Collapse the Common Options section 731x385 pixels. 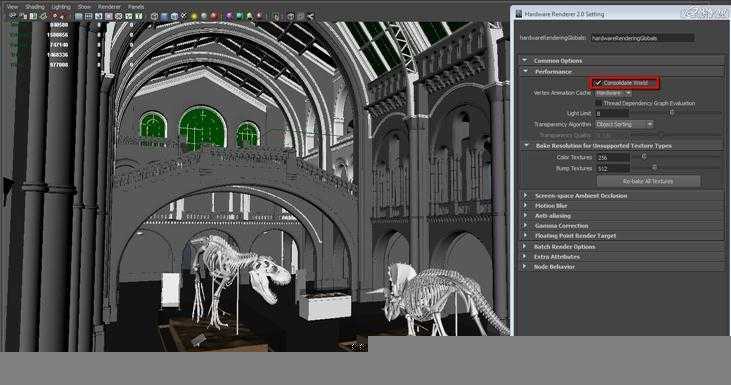525,61
